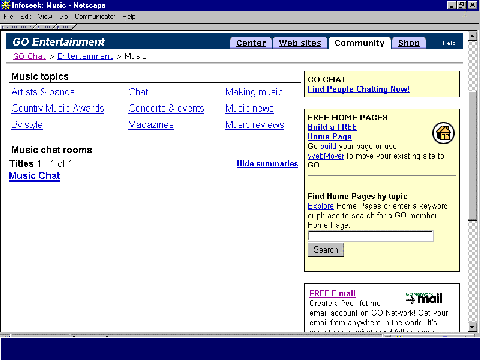
Task: Open the FREE E-mail link
Action: (332, 293)
